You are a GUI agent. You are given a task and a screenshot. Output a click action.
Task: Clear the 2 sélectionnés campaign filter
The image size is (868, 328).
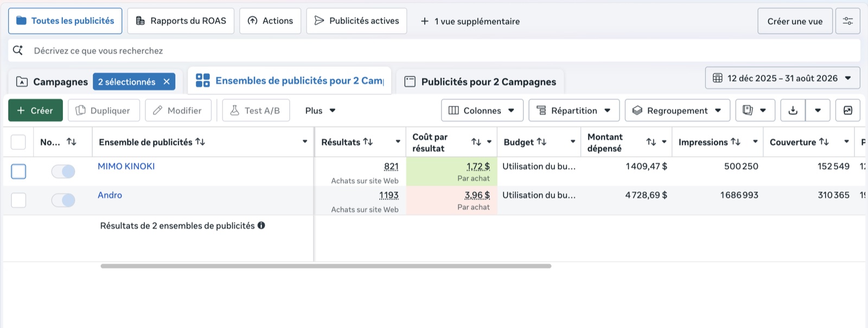[167, 81]
